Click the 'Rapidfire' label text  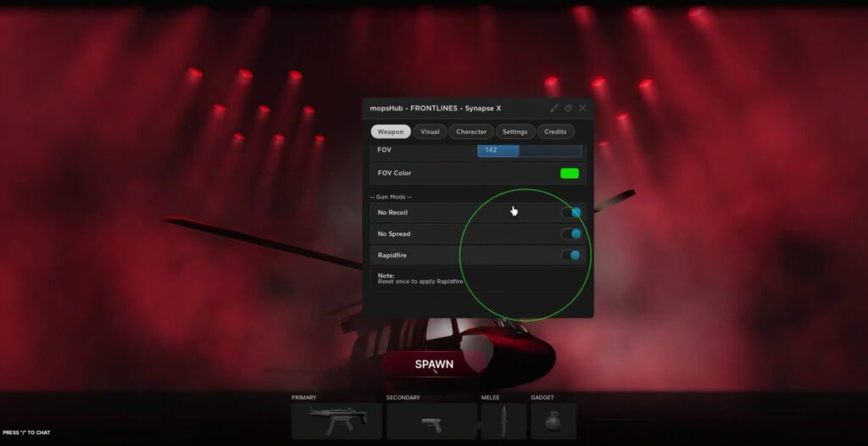(392, 255)
